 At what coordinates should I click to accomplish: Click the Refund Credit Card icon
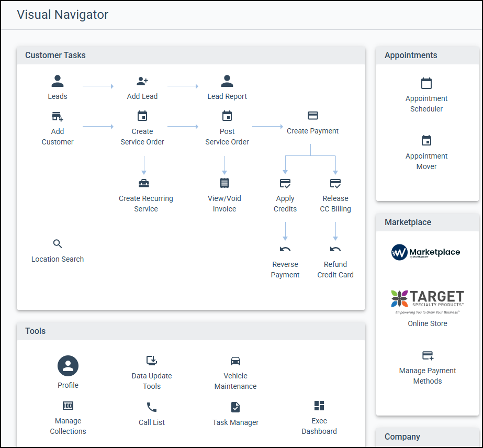(335, 249)
